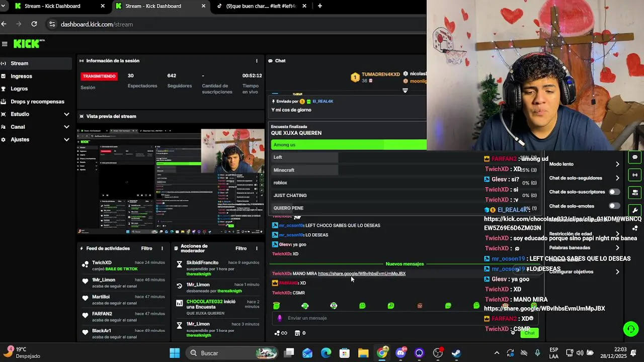Select Drops y recompensas in sidebar
Screen dimensions: 644x362
coord(36,102)
